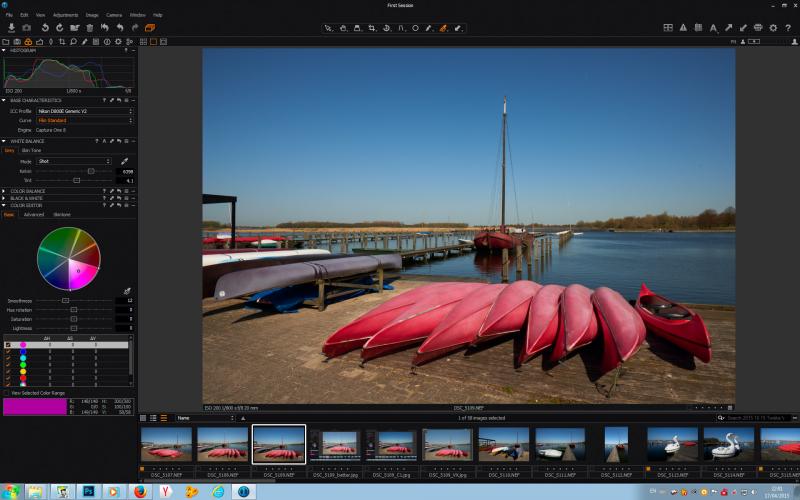Screen dimensions: 800x500
Task: Open the browser sort-by Name dropdown
Action: click(205, 418)
